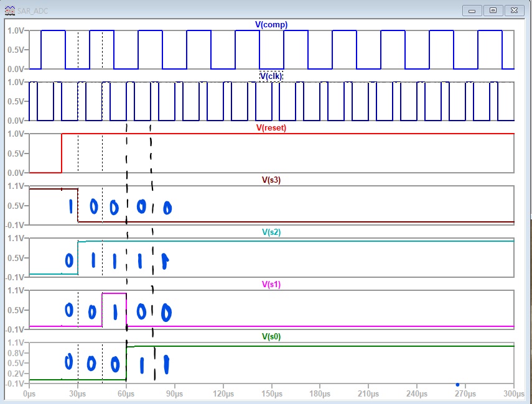Click the high pulse of the V(s1) trace
The width and height of the screenshot is (532, 404).
[x=114, y=293]
